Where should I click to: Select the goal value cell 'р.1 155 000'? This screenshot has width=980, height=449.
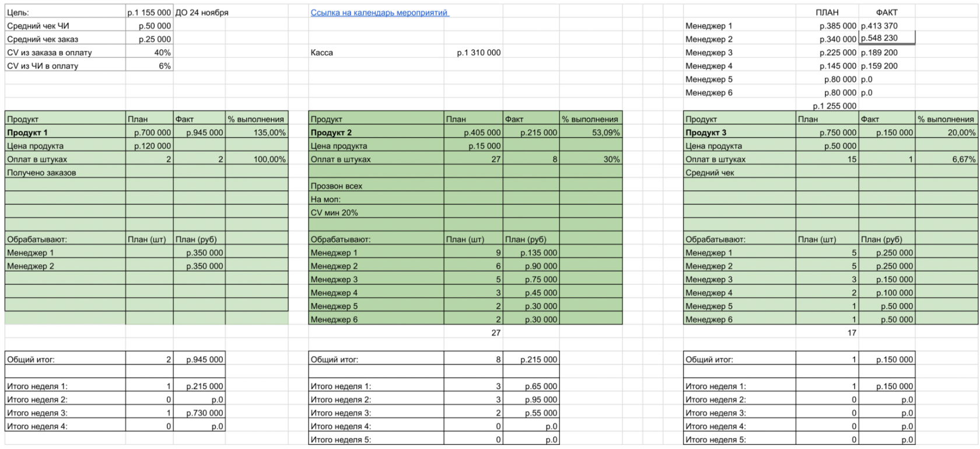[x=149, y=12]
